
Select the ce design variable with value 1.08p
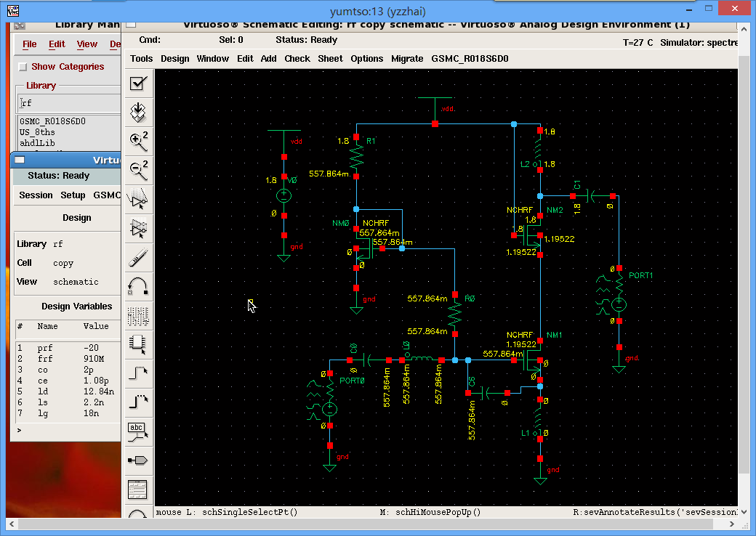(x=68, y=381)
